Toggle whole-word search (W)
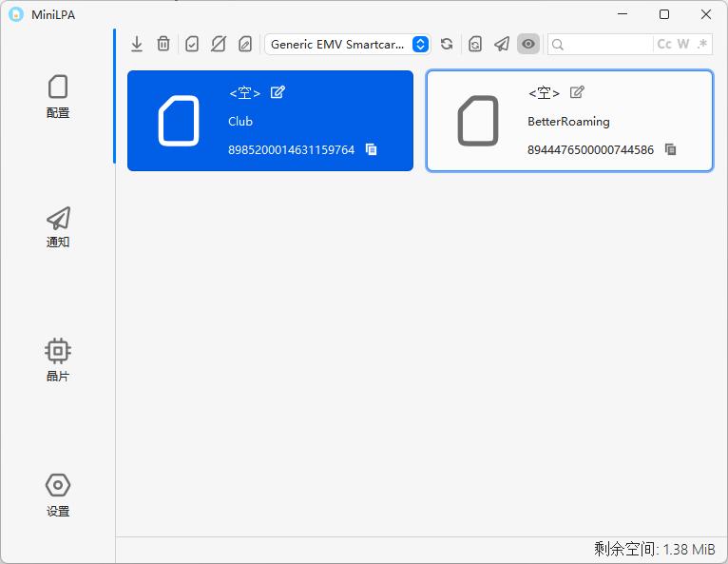Image resolution: width=728 pixels, height=564 pixels. [683, 44]
